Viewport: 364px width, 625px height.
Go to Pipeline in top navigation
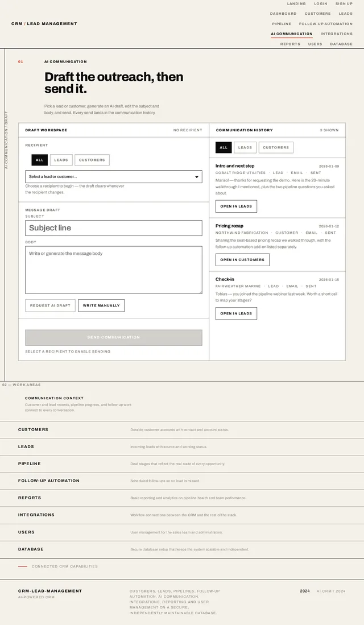(x=282, y=24)
